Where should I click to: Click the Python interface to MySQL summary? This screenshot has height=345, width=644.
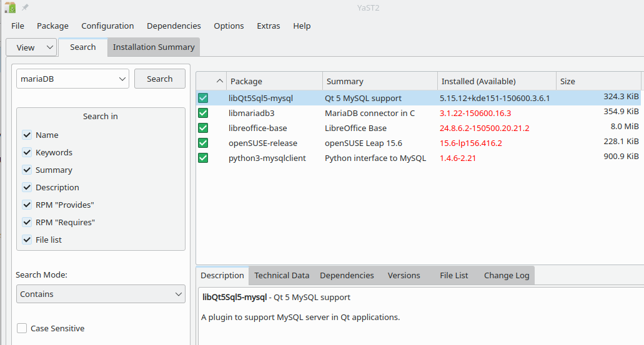tap(375, 158)
